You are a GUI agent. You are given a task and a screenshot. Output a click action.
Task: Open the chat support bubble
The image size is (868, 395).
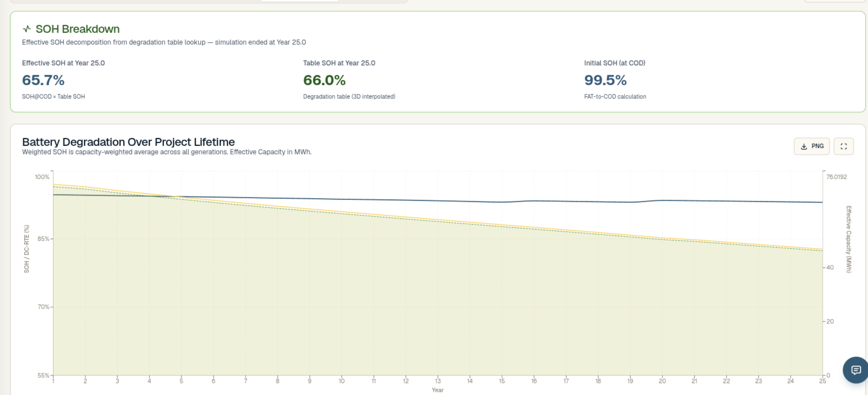pos(856,370)
